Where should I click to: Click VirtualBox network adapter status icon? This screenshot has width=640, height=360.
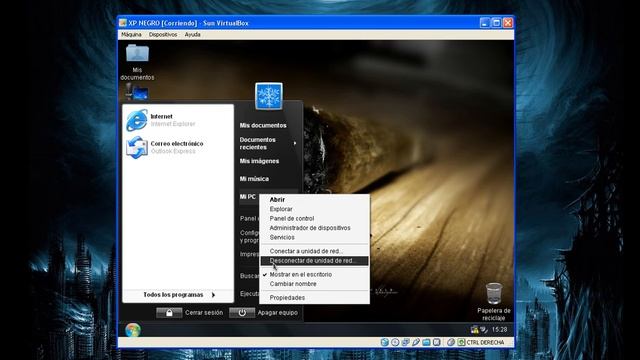point(406,342)
